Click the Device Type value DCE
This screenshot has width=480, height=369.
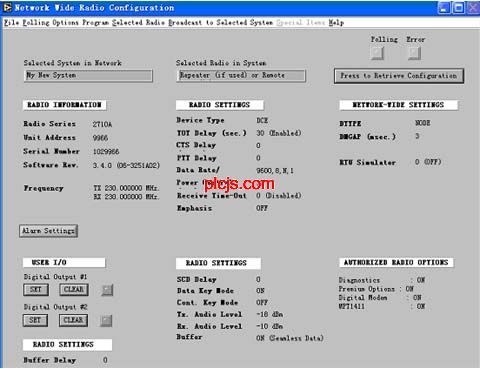(262, 120)
